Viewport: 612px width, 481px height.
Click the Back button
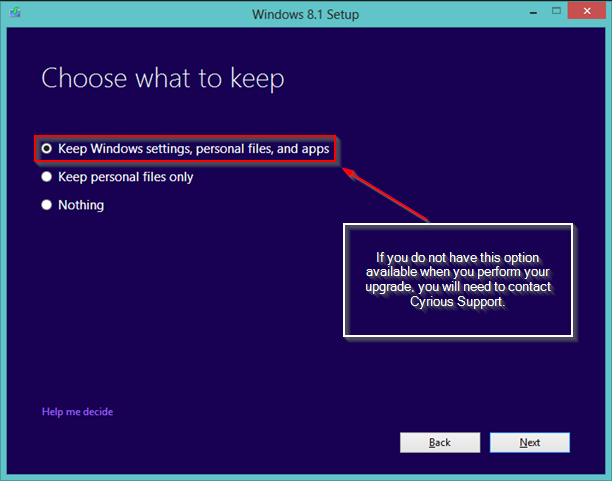click(x=440, y=442)
